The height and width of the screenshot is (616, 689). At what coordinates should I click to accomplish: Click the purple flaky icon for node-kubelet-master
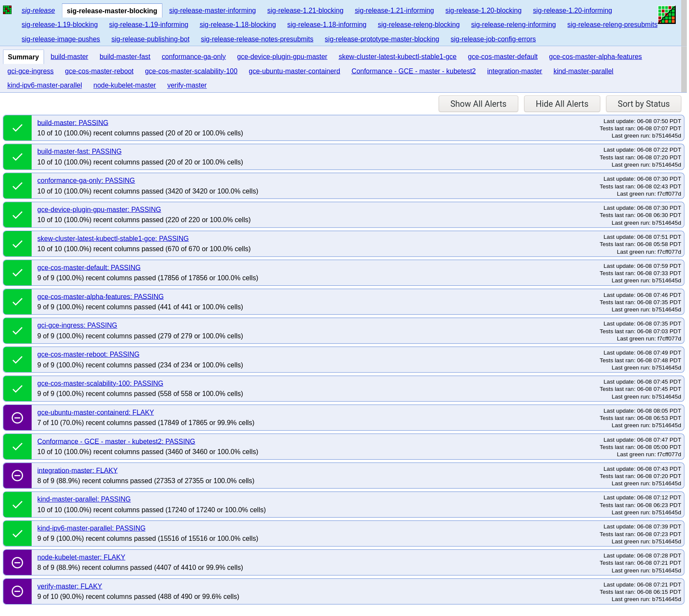pos(18,563)
